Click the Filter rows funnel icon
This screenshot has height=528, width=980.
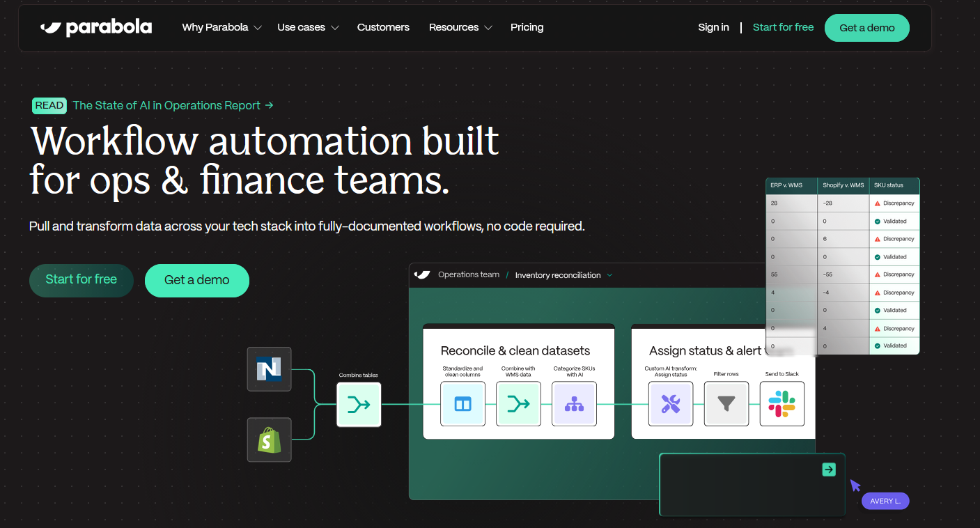click(x=726, y=403)
